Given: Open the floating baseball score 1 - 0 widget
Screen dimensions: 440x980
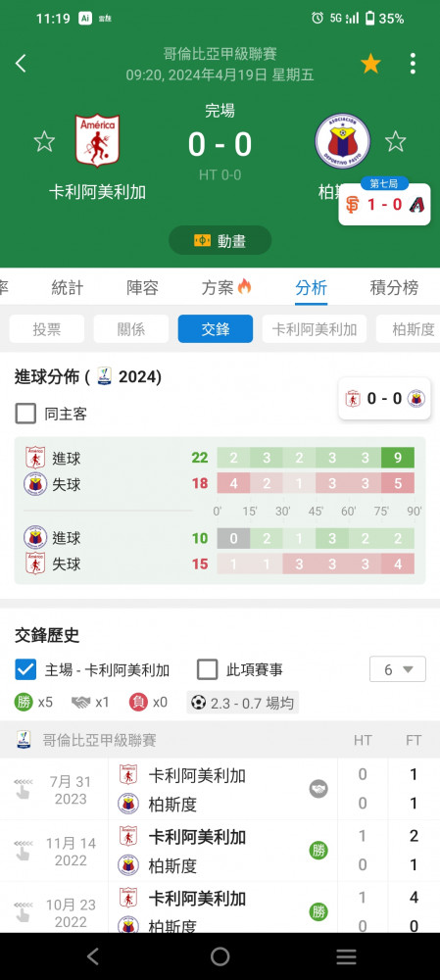Looking at the screenshot, I should click(x=384, y=203).
